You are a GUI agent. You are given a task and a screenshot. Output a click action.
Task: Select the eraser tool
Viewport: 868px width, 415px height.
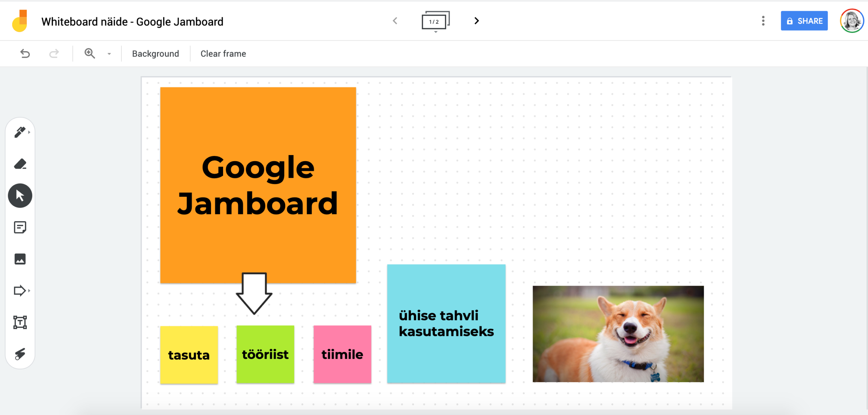[x=19, y=164]
